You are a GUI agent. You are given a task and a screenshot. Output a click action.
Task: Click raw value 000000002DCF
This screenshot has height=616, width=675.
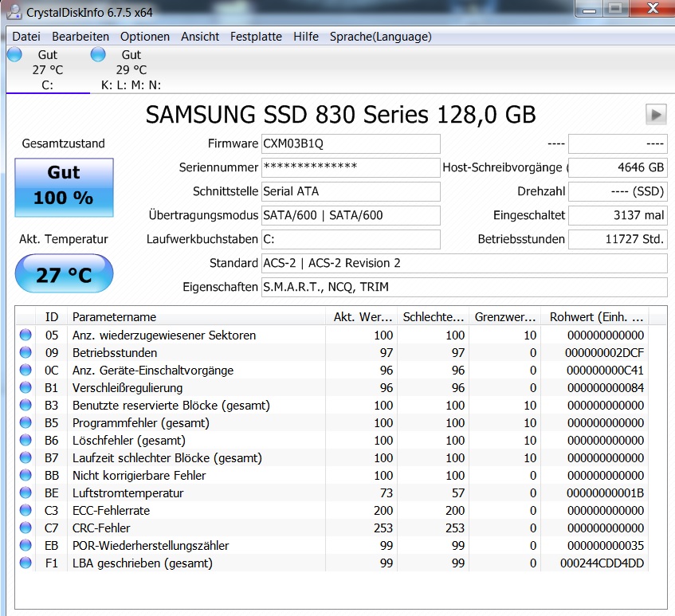604,352
